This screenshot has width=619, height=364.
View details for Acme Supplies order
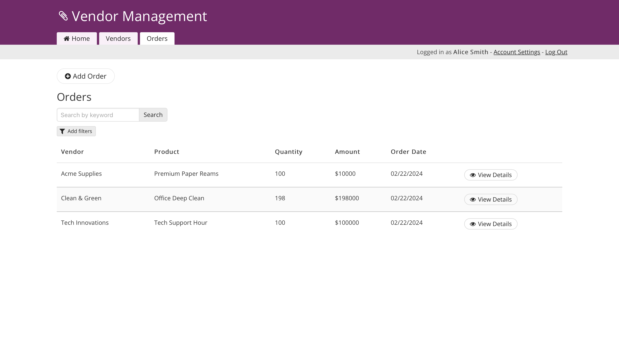(490, 175)
